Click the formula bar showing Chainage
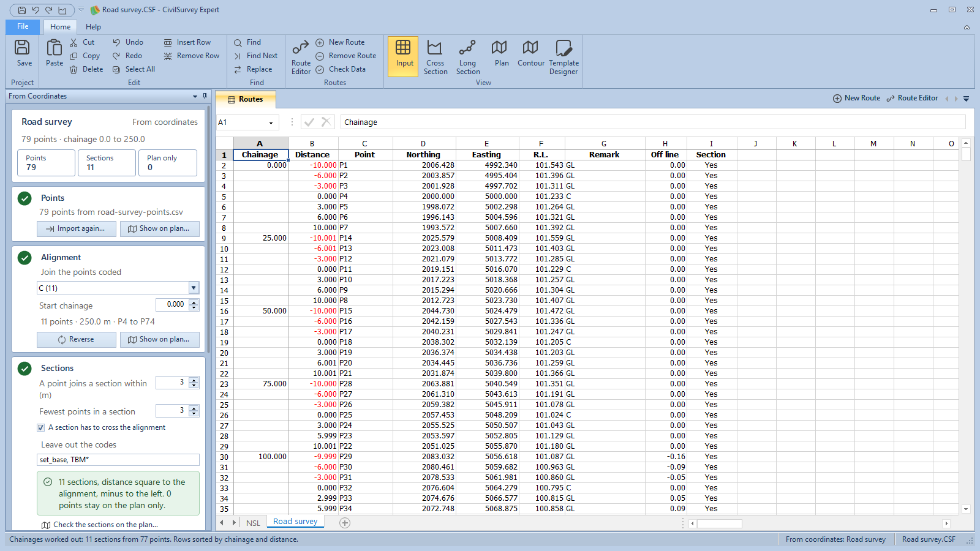The width and height of the screenshot is (980, 551). coord(653,122)
